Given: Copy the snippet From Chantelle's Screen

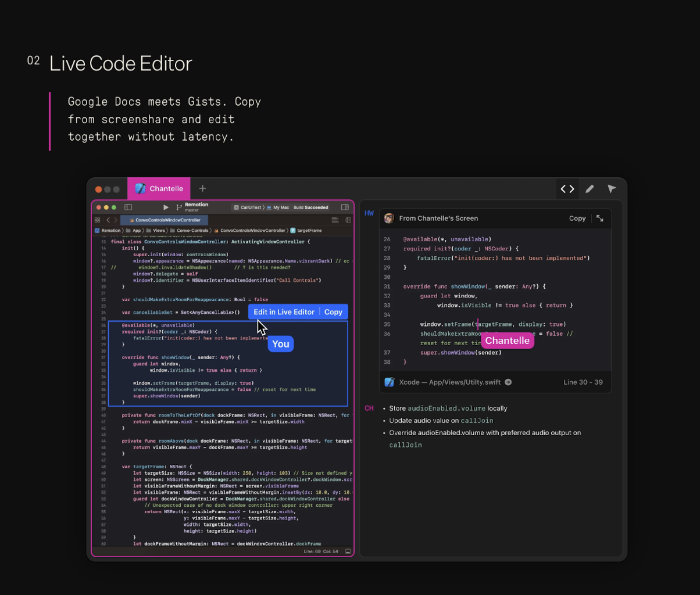Looking at the screenshot, I should point(577,218).
